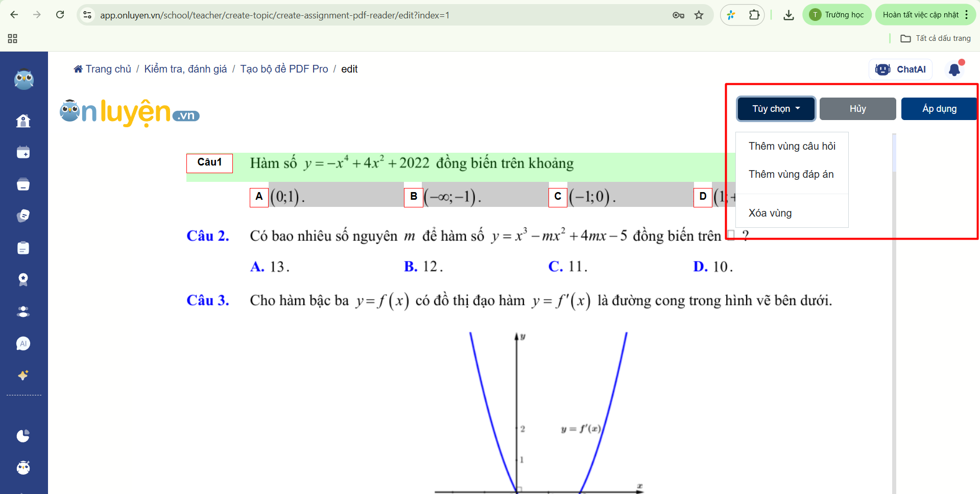980x494 pixels.
Task: Choose Thêm vùng câu hỏi option
Action: (792, 147)
